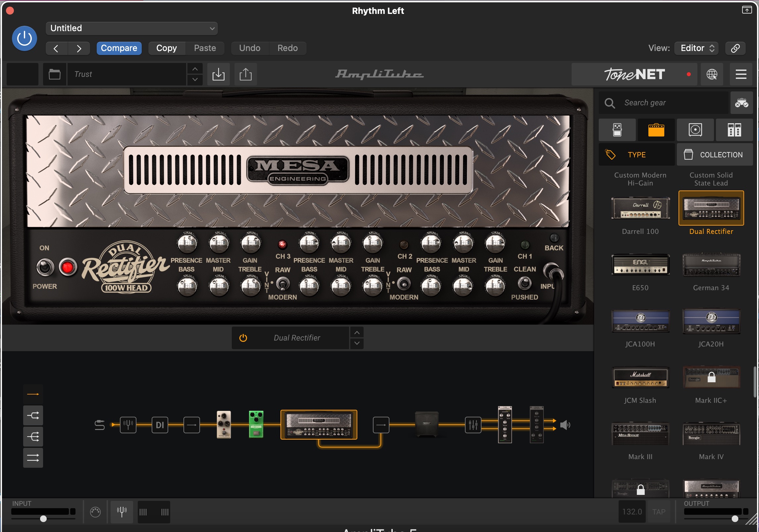Select the German 34 amp thumbnail
This screenshot has width=759, height=532.
pyautogui.click(x=711, y=265)
